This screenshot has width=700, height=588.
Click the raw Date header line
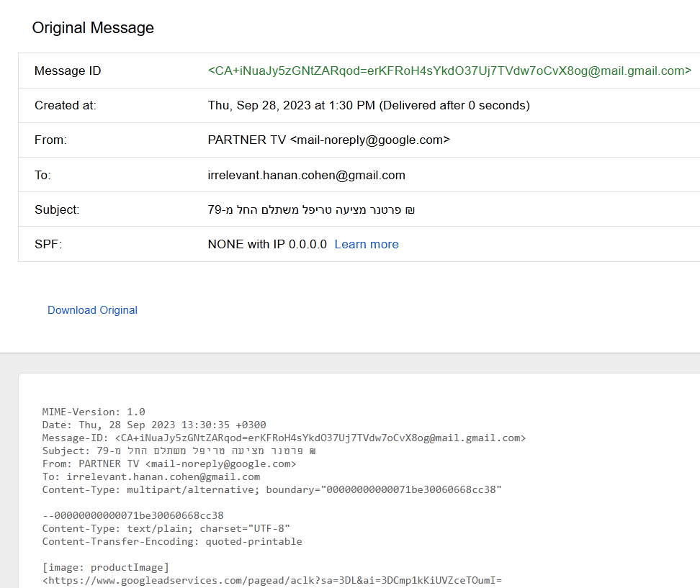[x=154, y=425]
